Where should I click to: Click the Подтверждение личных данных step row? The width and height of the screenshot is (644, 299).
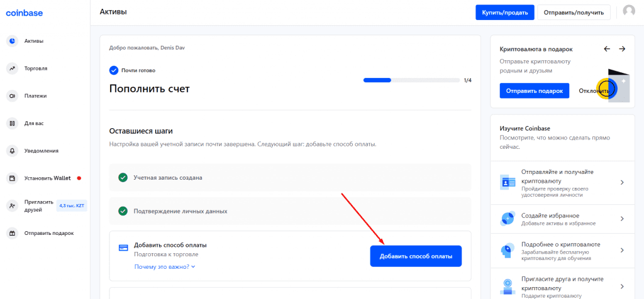pos(290,211)
